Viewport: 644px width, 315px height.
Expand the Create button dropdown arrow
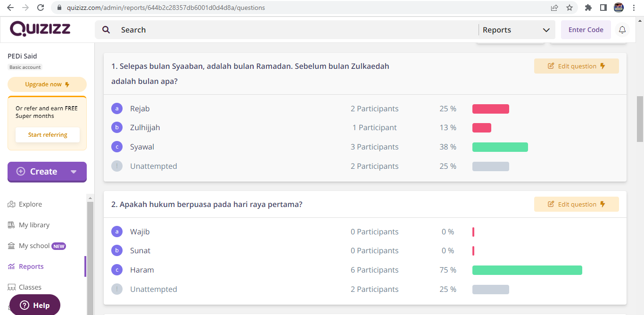click(74, 172)
